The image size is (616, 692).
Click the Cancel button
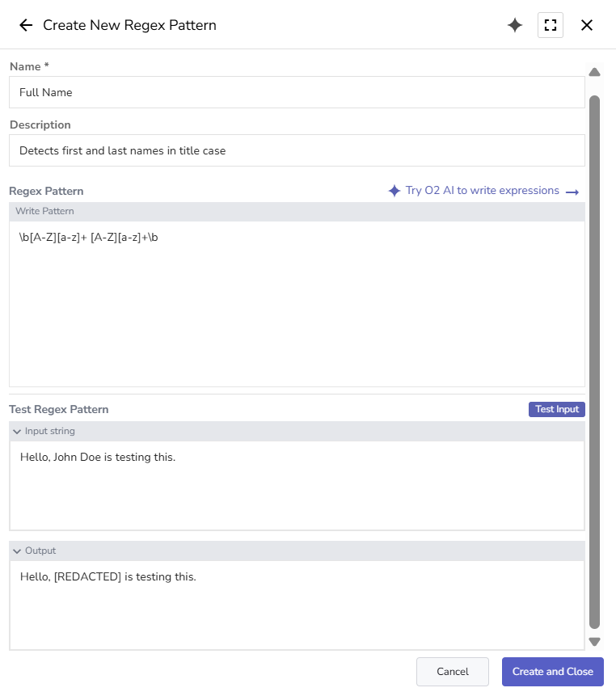(453, 672)
